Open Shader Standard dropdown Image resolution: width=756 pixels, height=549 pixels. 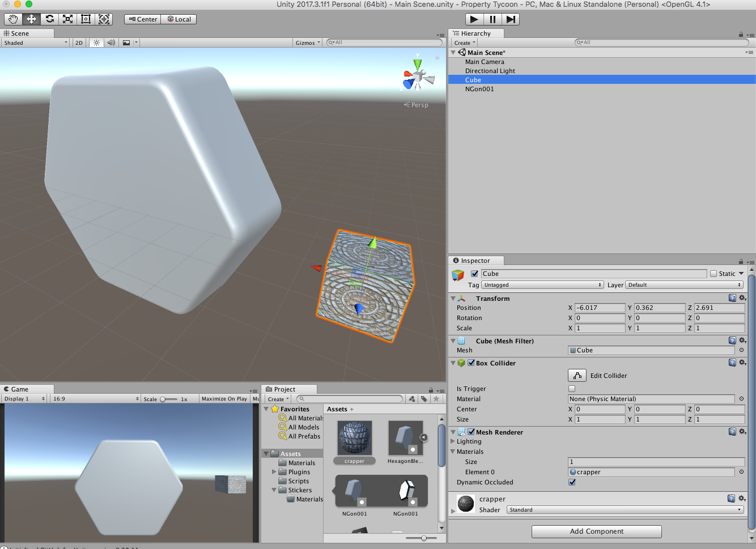coord(625,510)
